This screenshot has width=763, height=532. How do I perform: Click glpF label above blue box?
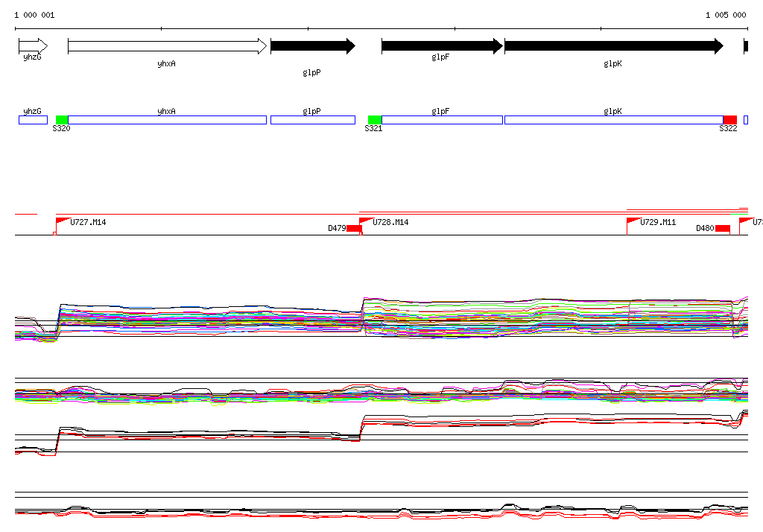point(440,112)
